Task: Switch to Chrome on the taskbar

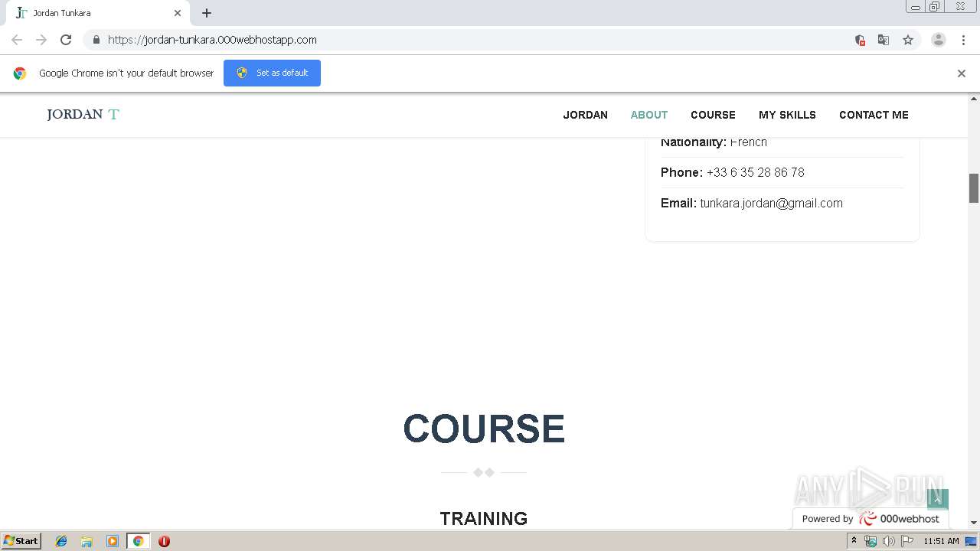Action: [138, 541]
